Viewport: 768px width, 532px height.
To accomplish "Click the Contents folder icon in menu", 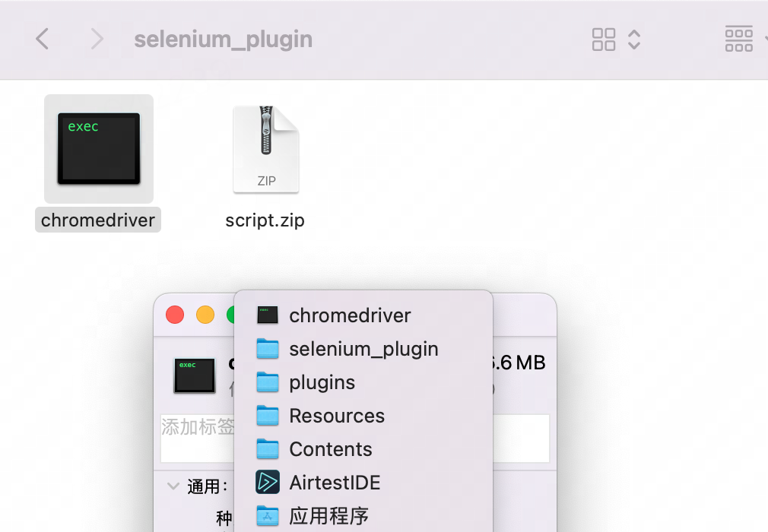I will [268, 448].
